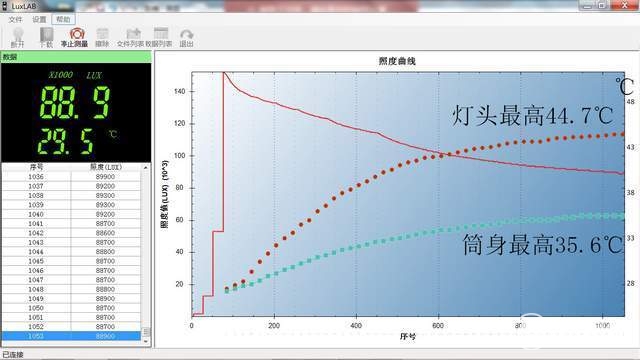This screenshot has width=640, height=360.
Task: Click the 停止测量 (Stop Measurement) icon
Action: 75,37
